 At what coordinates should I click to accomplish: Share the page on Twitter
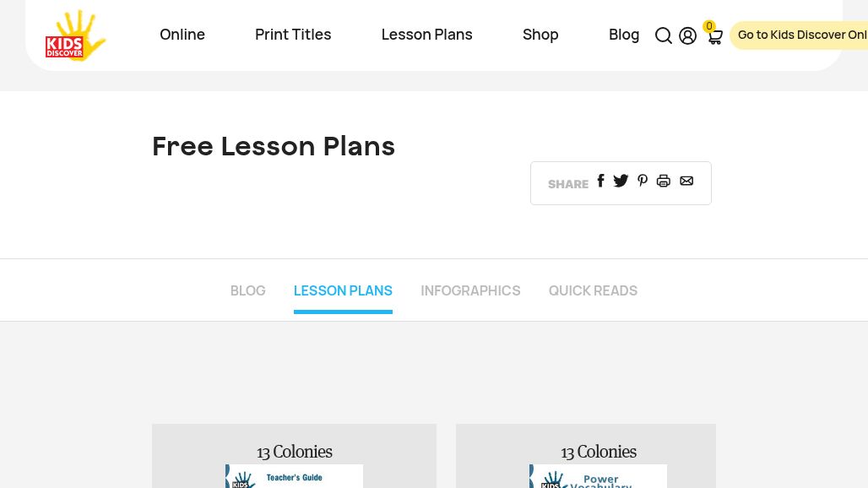point(621,181)
